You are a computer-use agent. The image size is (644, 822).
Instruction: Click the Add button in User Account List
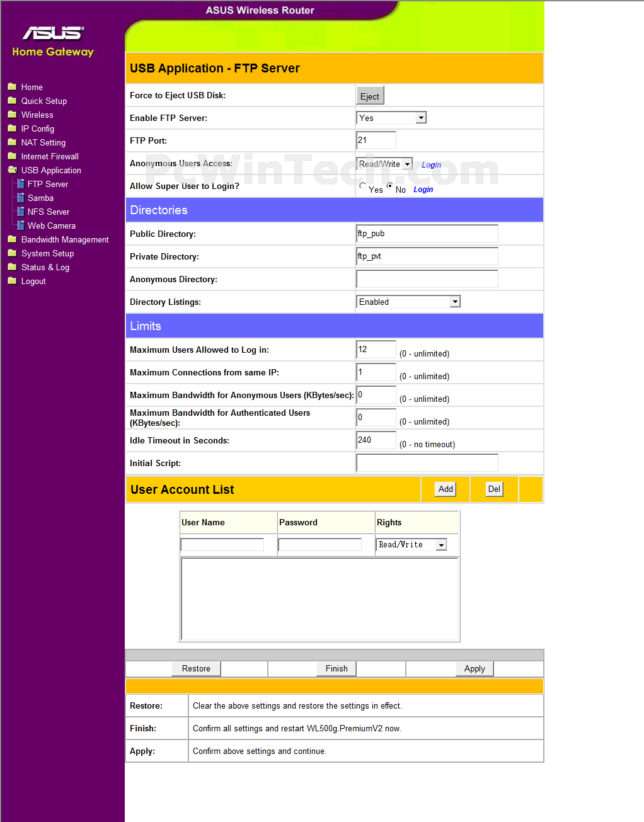point(446,489)
